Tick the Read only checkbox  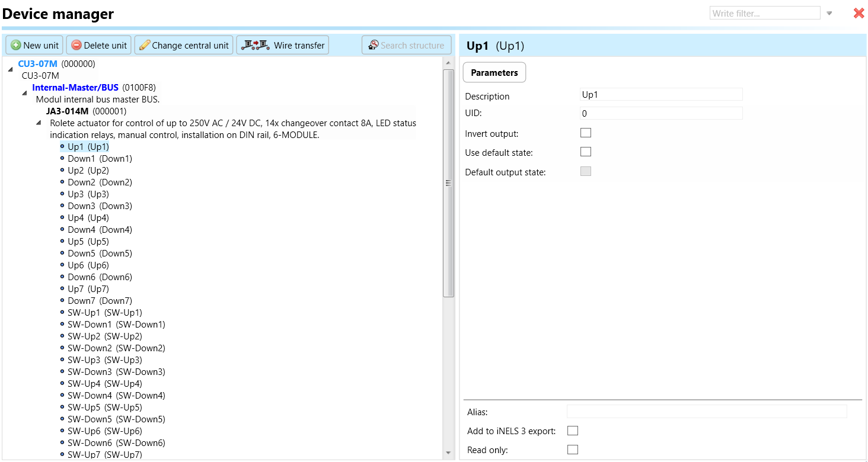tap(573, 450)
